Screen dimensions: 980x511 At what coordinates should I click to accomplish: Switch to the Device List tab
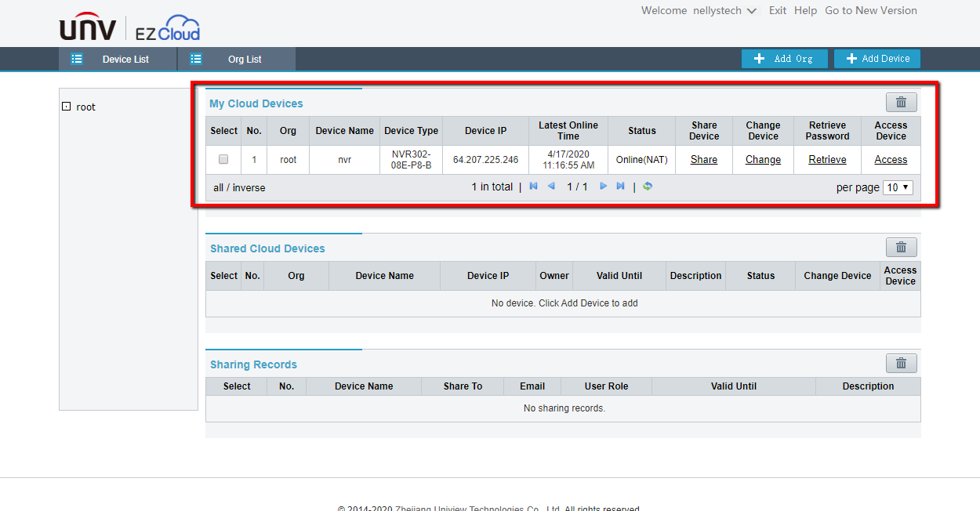pyautogui.click(x=118, y=59)
